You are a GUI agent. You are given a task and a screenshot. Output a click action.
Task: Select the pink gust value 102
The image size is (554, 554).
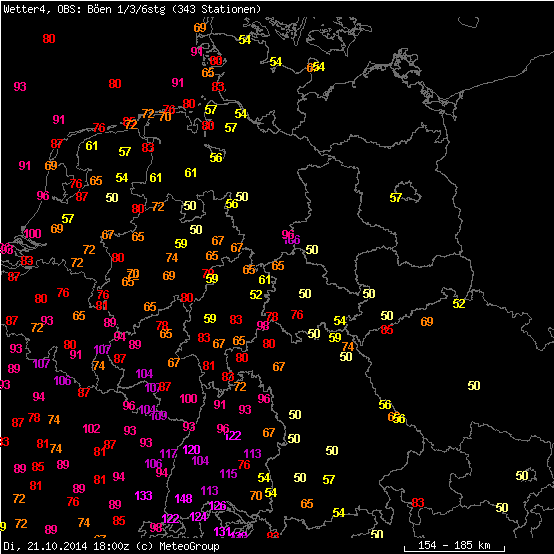pyautogui.click(x=92, y=429)
